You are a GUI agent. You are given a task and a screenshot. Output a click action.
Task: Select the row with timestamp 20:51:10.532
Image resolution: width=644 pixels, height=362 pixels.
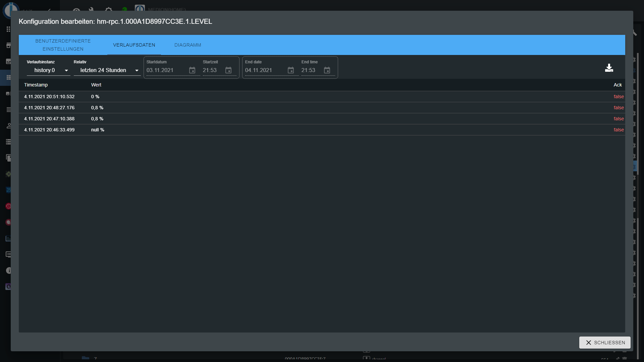pos(49,97)
